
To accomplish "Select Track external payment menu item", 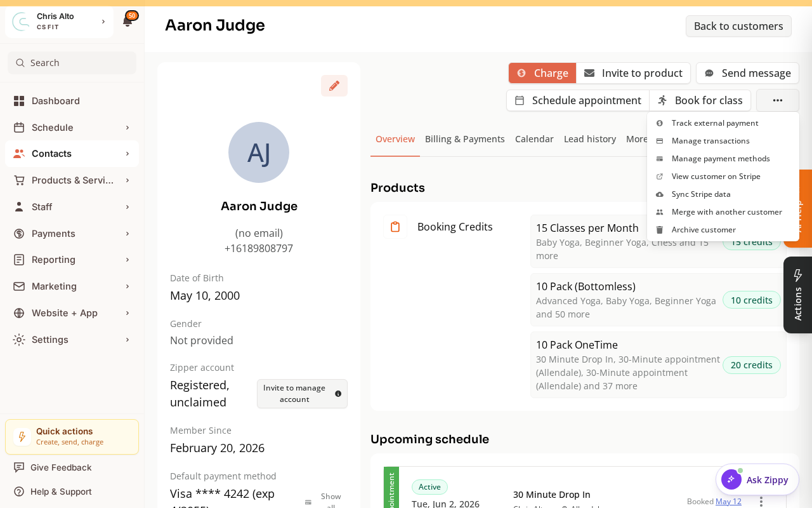I will point(723,123).
